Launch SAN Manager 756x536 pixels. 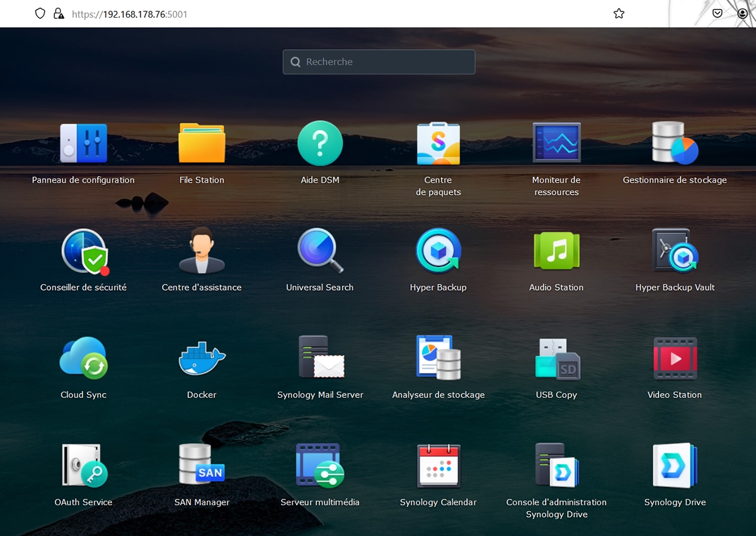[x=202, y=465]
